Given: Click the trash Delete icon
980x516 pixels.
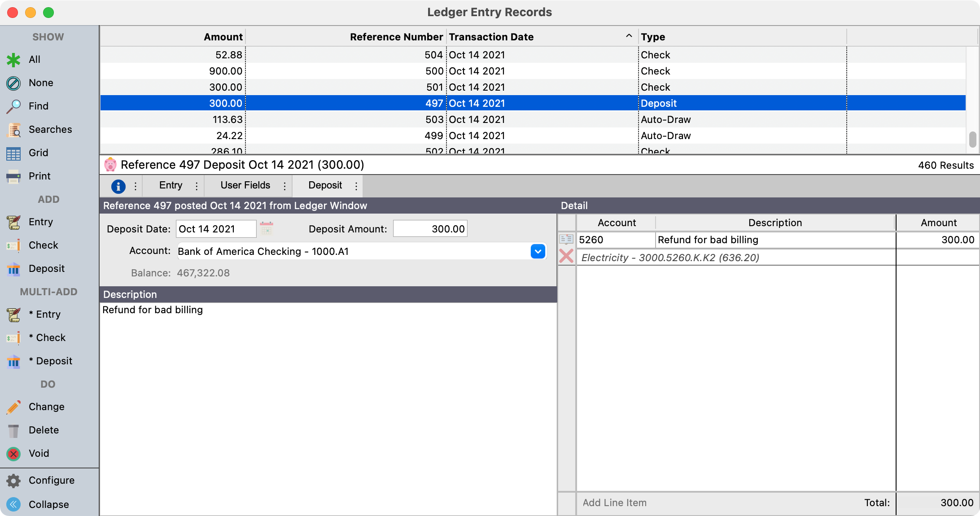Looking at the screenshot, I should [x=13, y=430].
